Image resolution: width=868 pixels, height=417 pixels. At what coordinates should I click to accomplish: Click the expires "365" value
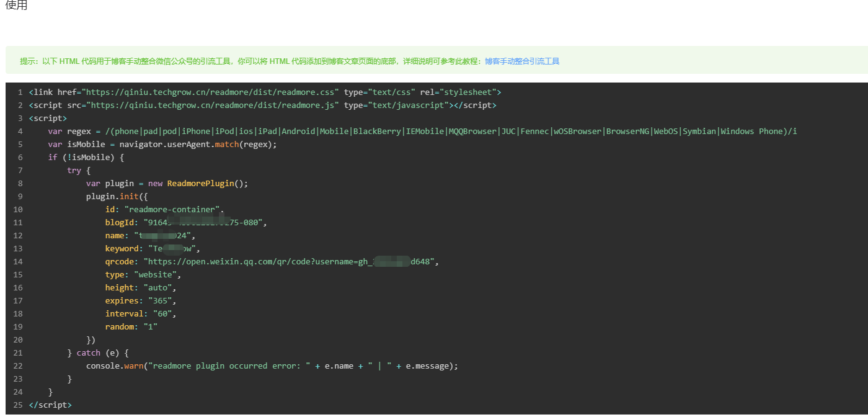(162, 301)
